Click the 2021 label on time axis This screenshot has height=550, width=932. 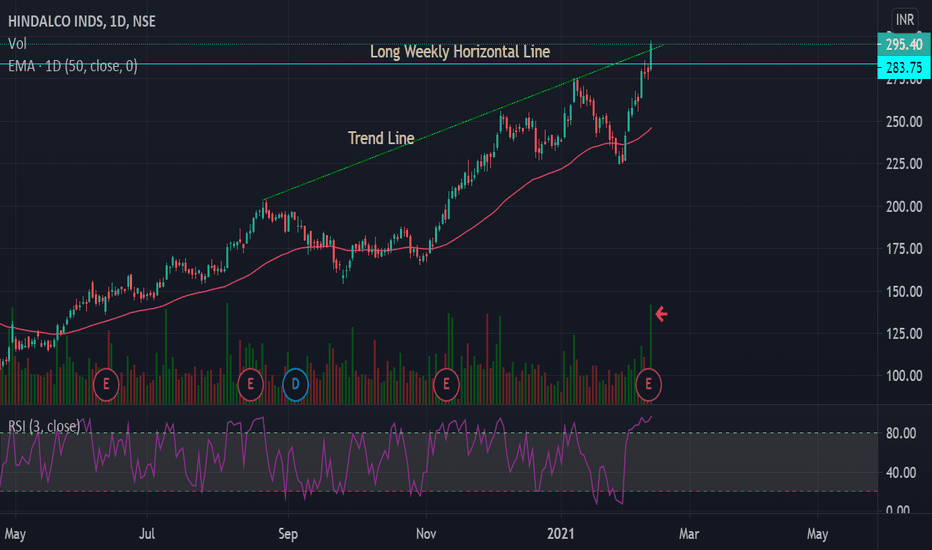(561, 533)
